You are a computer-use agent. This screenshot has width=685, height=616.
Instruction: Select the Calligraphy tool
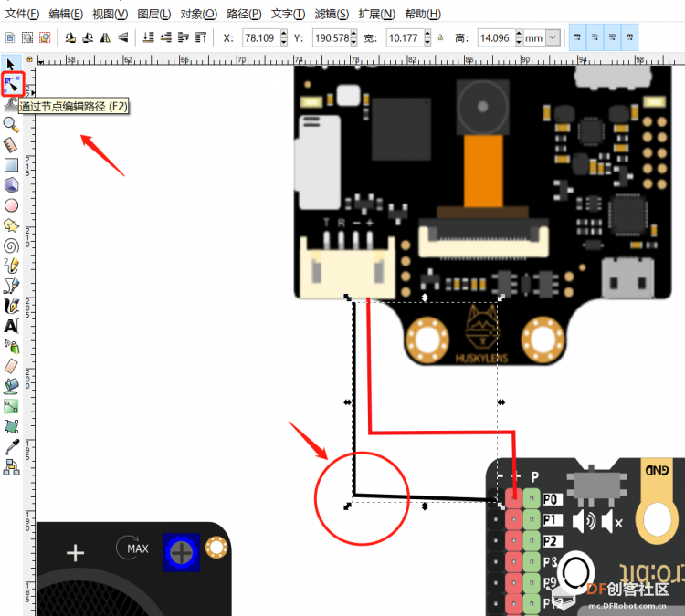pyautogui.click(x=11, y=306)
